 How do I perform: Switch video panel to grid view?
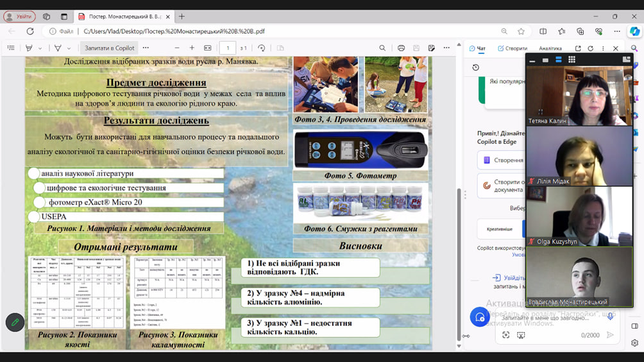click(572, 60)
